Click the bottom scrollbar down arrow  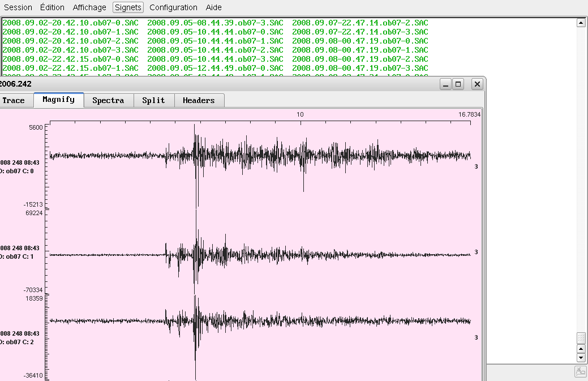[x=580, y=358]
